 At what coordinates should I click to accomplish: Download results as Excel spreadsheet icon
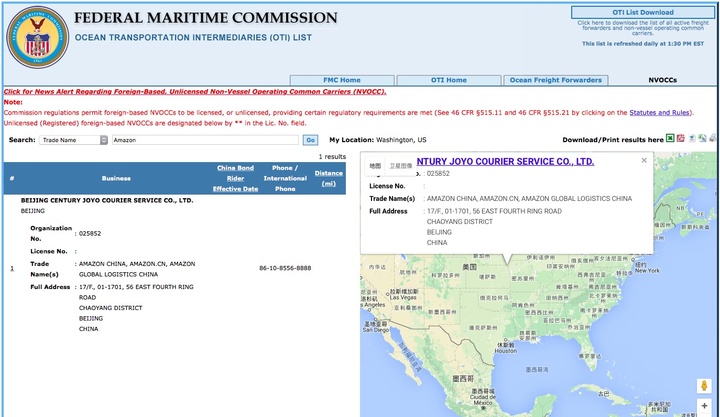[x=669, y=139]
